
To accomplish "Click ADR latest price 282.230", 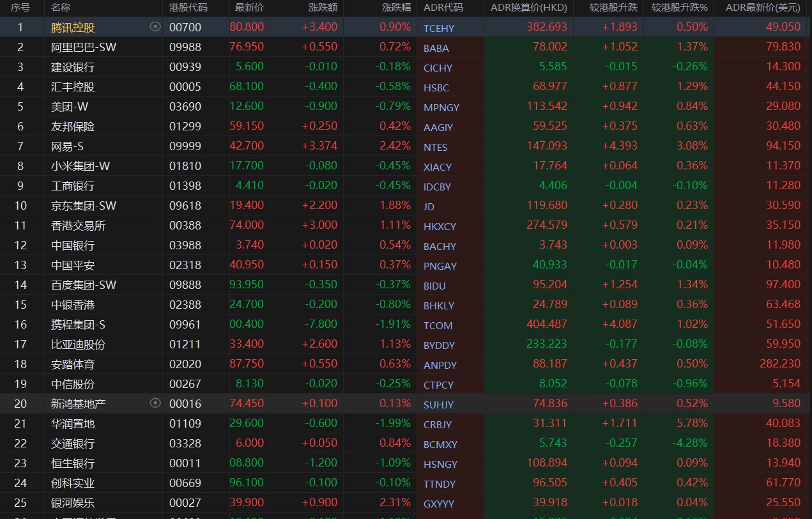I will point(780,364).
